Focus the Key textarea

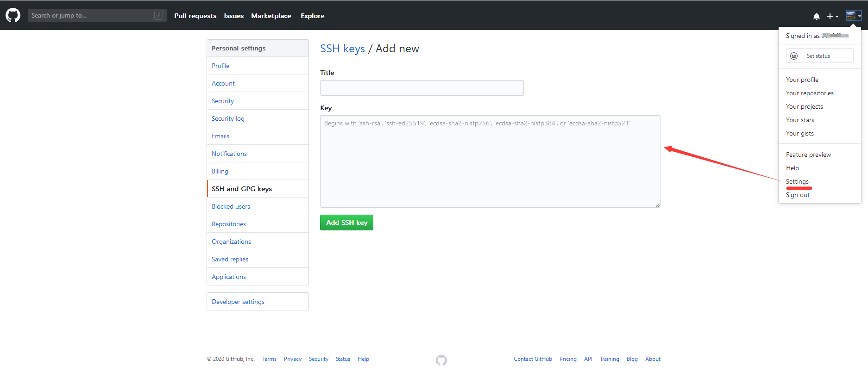(x=490, y=161)
